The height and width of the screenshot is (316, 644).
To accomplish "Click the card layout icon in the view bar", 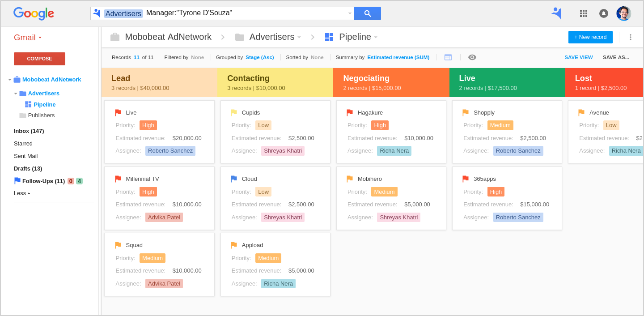I will click(x=448, y=57).
